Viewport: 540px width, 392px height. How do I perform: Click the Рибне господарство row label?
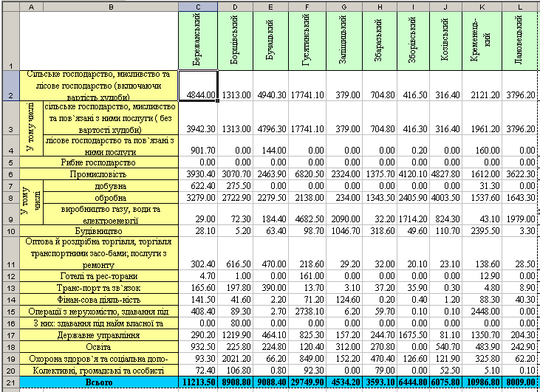pos(99,162)
